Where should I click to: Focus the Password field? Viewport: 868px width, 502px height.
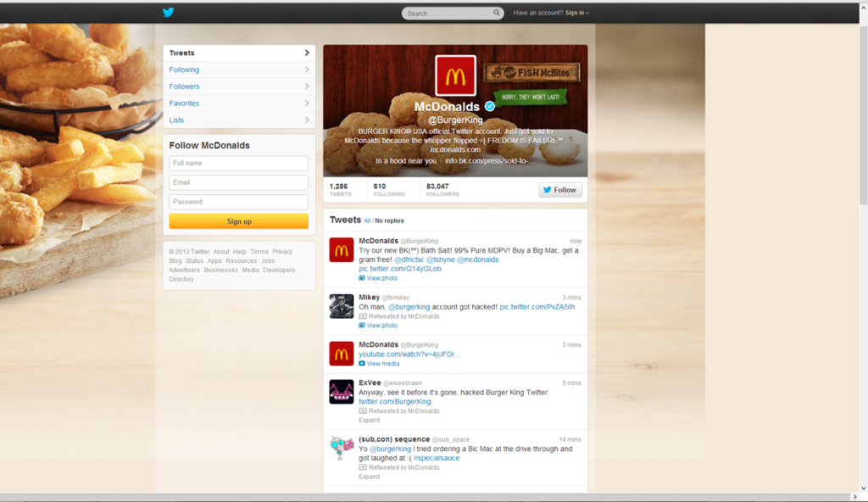[238, 202]
